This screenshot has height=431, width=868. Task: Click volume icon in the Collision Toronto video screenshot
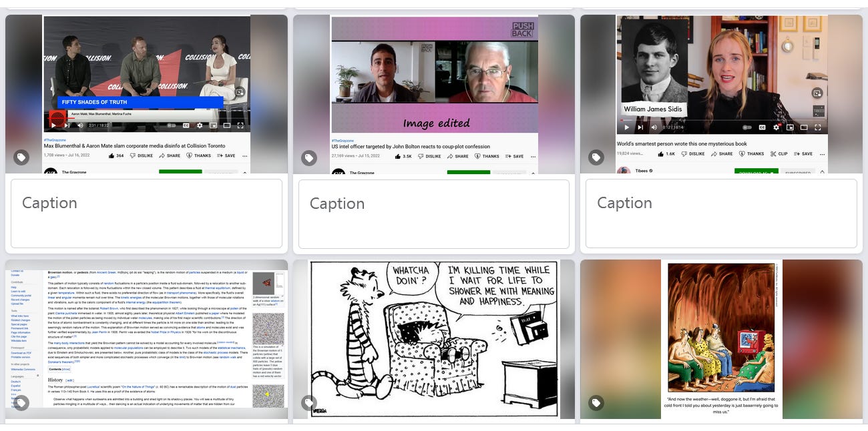[x=80, y=125]
